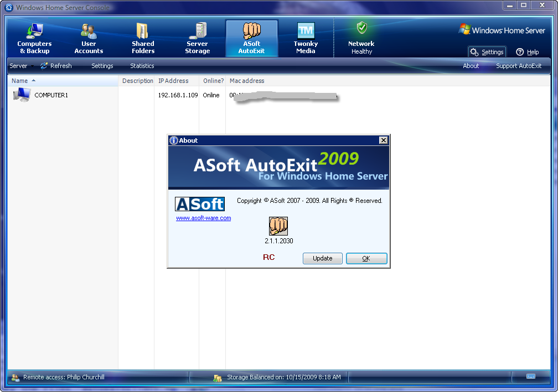This screenshot has width=558, height=392.
Task: Open the Twonky Media tab
Action: 306,38
